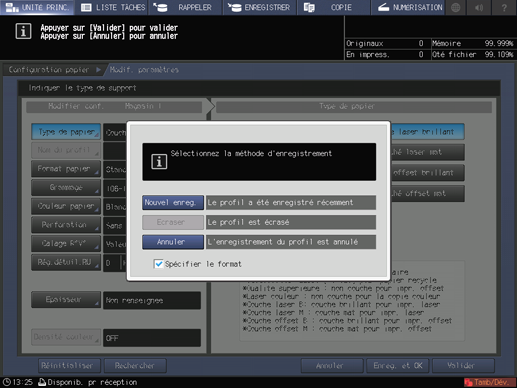Screen dimensions: 517x388
Task: Click the info icon in the dialog
Action: coord(159,162)
